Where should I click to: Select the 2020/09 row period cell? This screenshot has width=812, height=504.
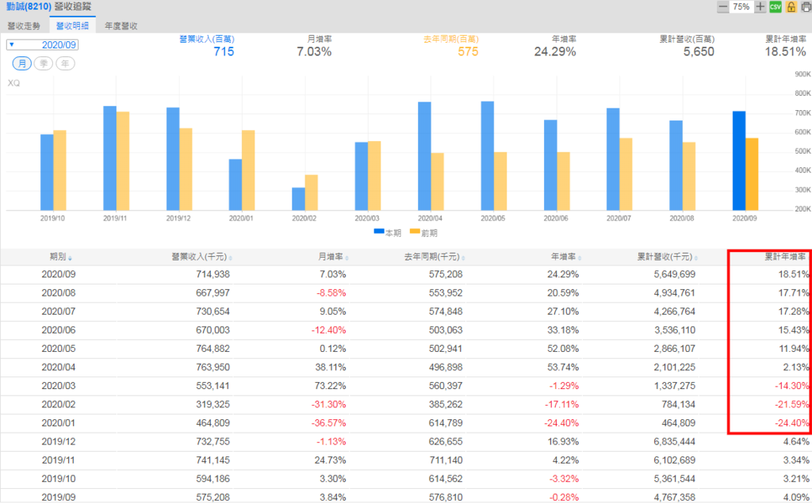point(59,274)
